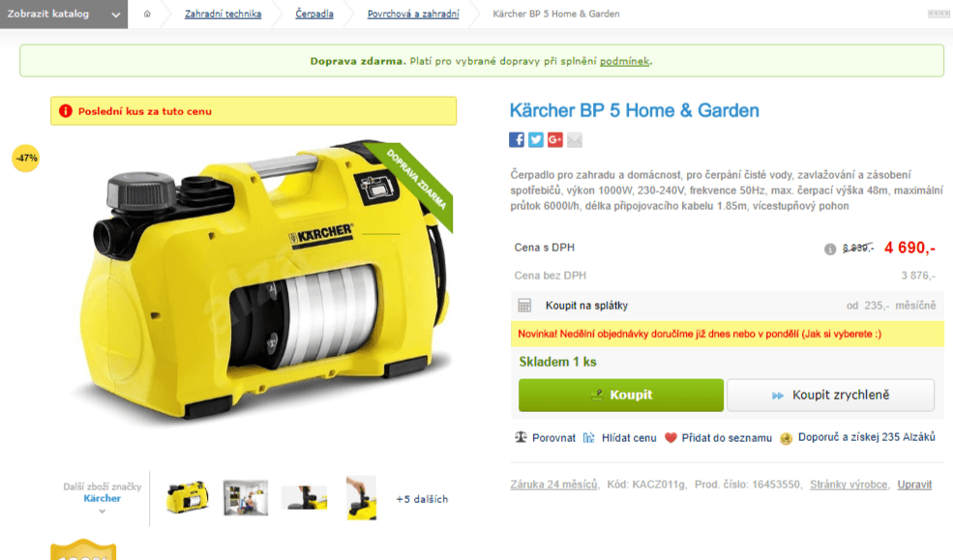953x560 pixels.
Task: Click the Google Plus share icon
Action: [x=555, y=139]
